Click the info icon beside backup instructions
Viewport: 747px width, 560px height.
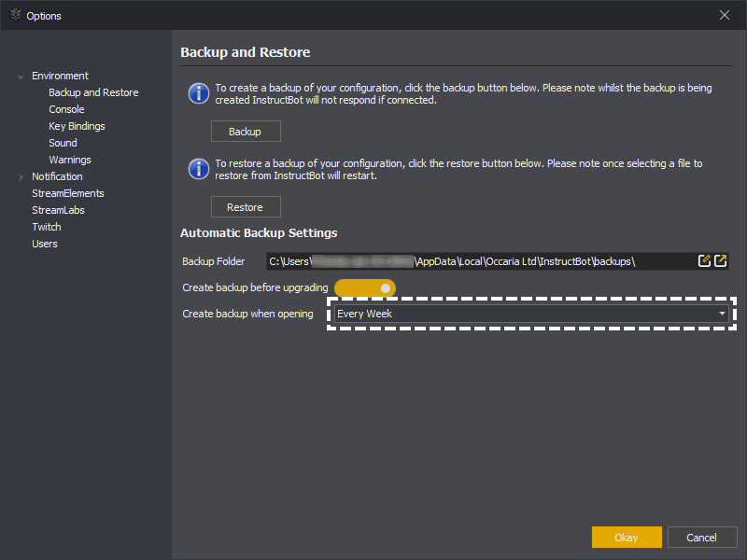point(199,93)
